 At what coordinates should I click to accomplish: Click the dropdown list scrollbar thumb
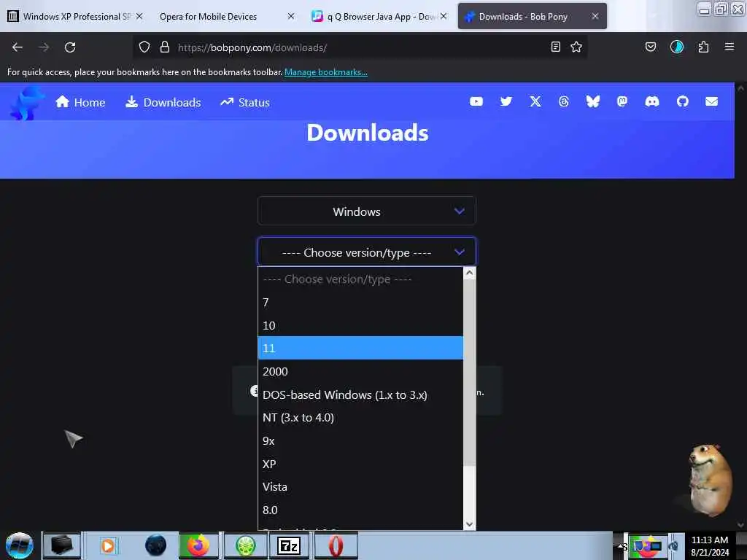click(x=469, y=373)
